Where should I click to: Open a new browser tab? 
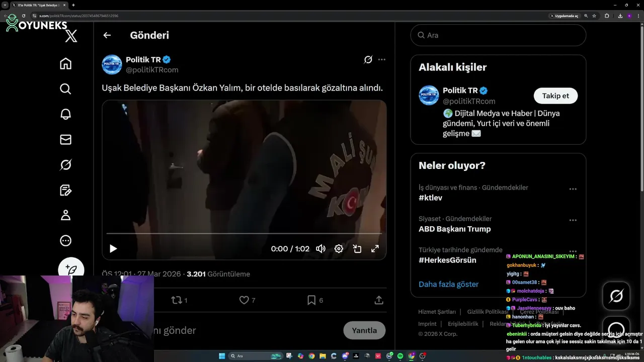tap(73, 5)
